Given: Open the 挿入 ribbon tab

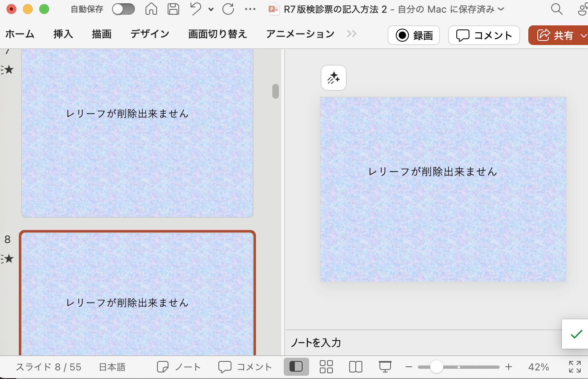Looking at the screenshot, I should [x=63, y=34].
